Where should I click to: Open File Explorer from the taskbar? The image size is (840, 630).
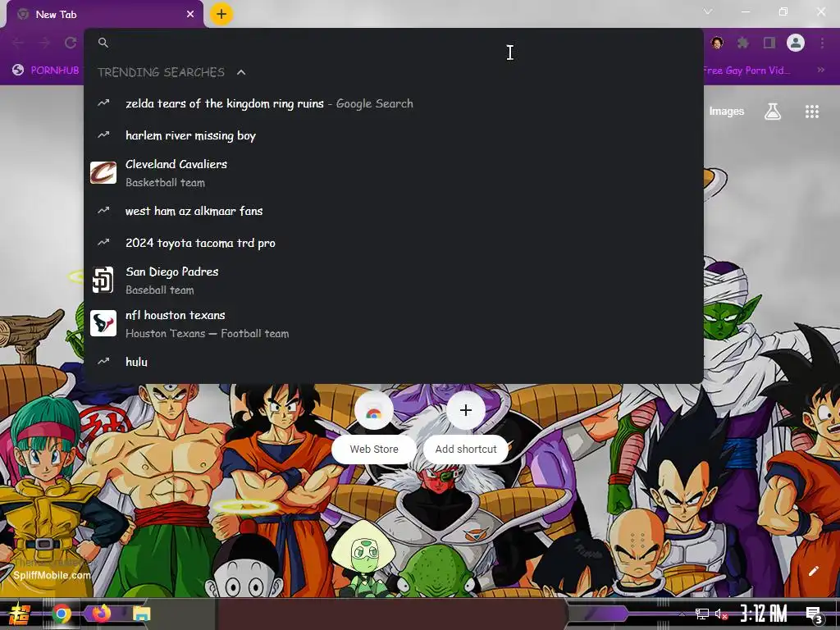pyautogui.click(x=142, y=614)
